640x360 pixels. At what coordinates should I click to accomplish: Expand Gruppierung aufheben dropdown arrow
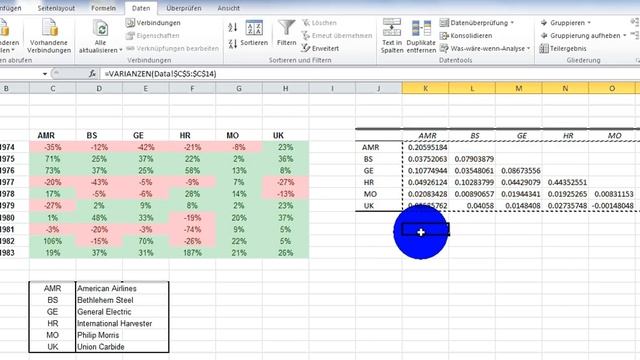pos(624,36)
